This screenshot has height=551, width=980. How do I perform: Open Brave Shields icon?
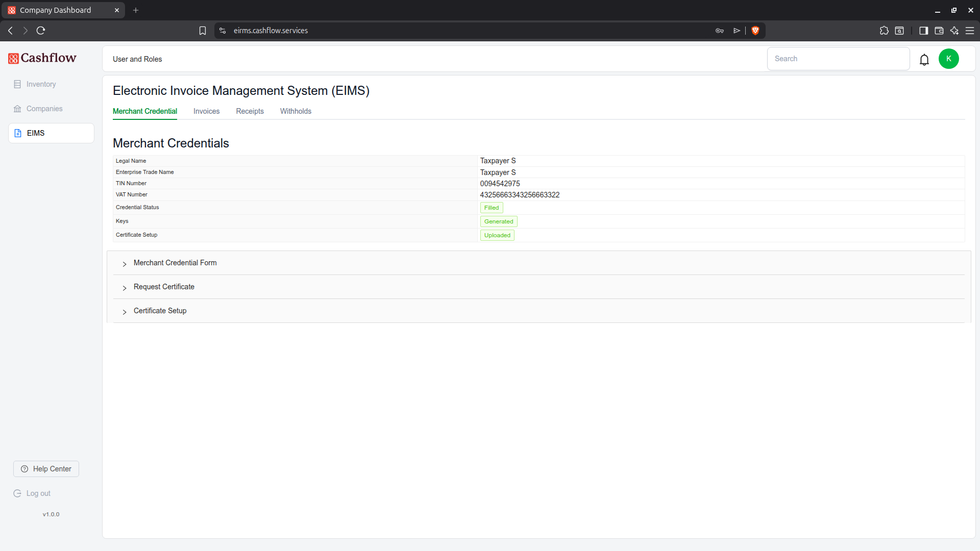pyautogui.click(x=755, y=31)
